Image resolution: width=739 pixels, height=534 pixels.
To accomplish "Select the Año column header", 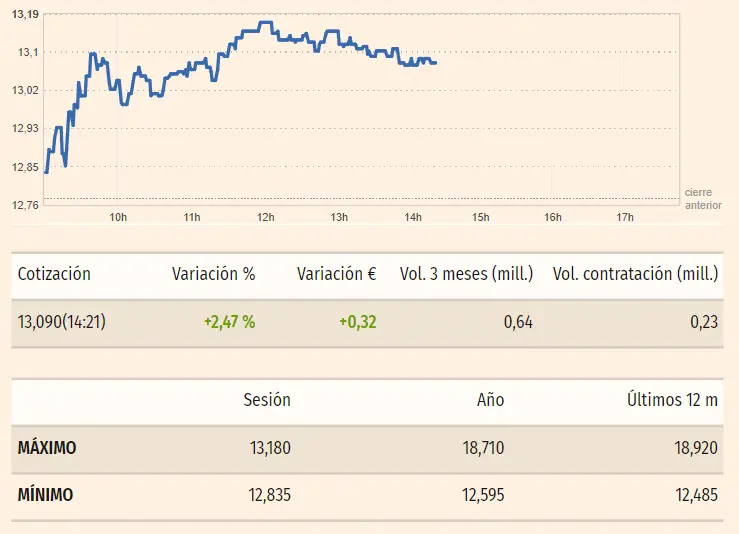I will click(490, 400).
